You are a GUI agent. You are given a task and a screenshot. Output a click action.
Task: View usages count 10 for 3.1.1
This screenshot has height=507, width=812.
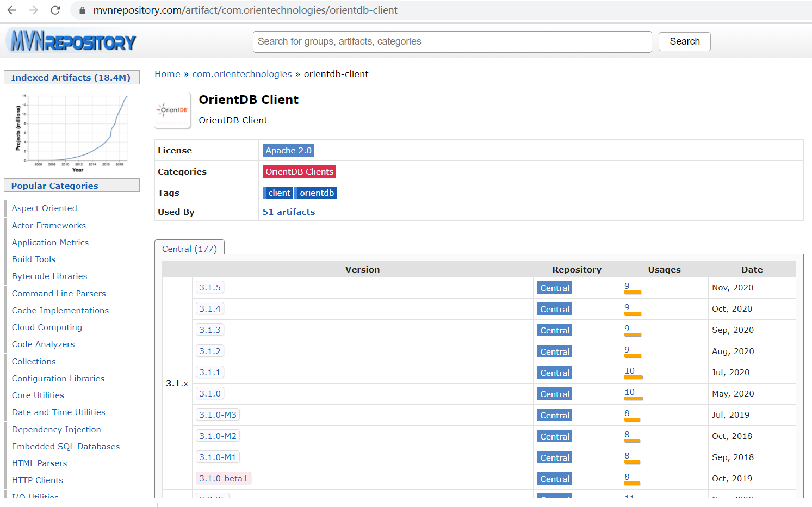click(630, 371)
